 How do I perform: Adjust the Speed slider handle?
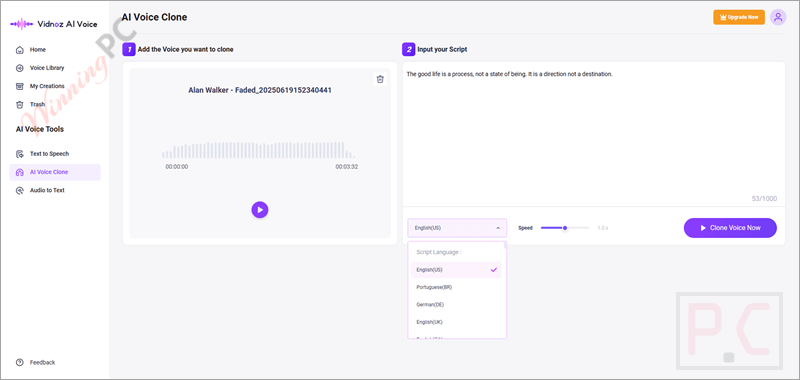click(565, 228)
